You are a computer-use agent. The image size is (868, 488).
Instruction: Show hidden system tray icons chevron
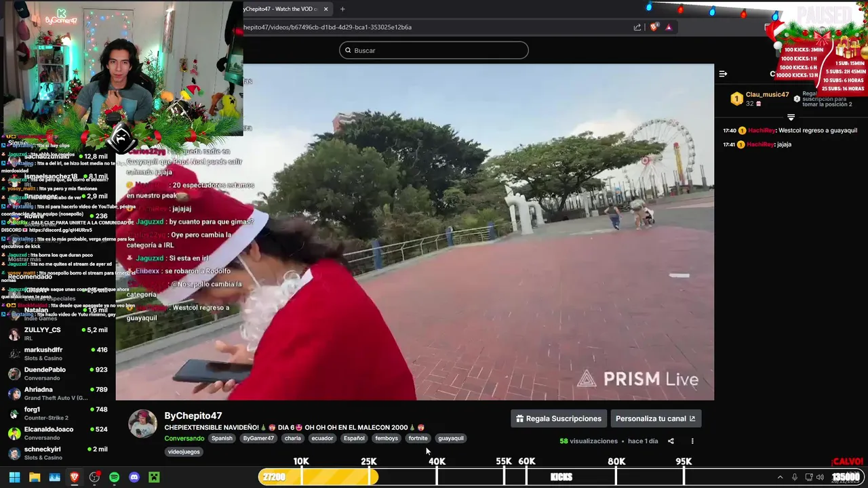[780, 477]
